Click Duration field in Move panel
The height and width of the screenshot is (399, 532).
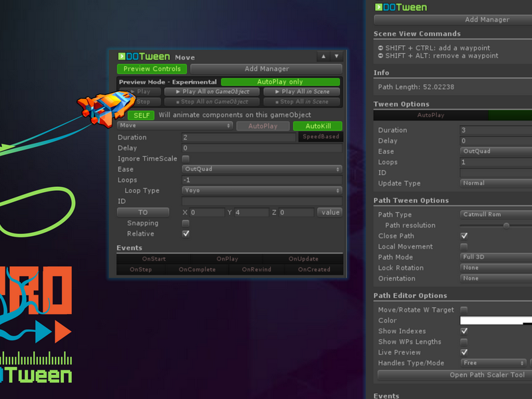tap(239, 137)
